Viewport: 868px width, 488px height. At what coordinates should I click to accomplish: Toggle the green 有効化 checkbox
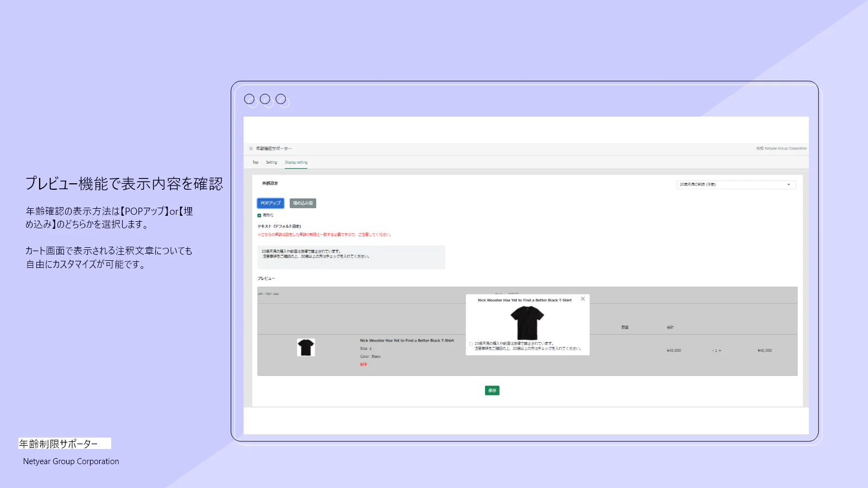pyautogui.click(x=259, y=215)
